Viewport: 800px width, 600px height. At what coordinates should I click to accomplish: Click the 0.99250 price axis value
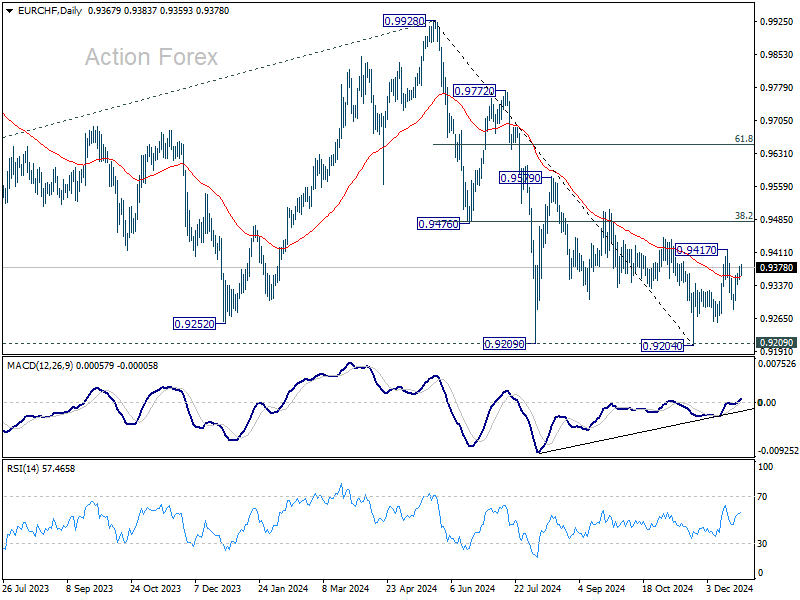(777, 21)
